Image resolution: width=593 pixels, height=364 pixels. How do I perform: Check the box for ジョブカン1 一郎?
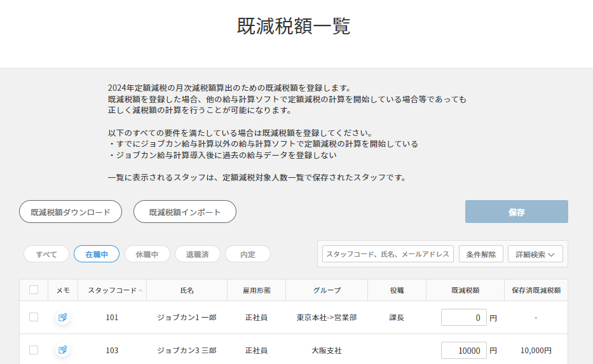(x=34, y=317)
